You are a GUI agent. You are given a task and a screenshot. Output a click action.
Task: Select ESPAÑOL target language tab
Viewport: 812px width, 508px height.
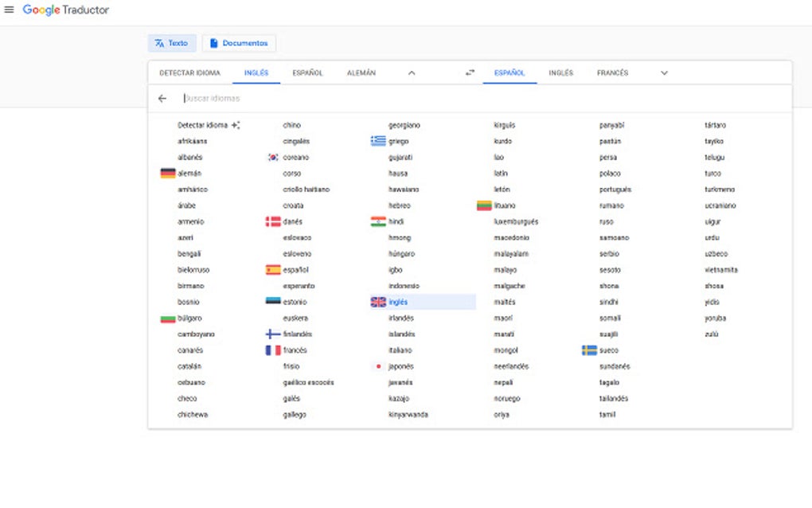pyautogui.click(x=509, y=73)
